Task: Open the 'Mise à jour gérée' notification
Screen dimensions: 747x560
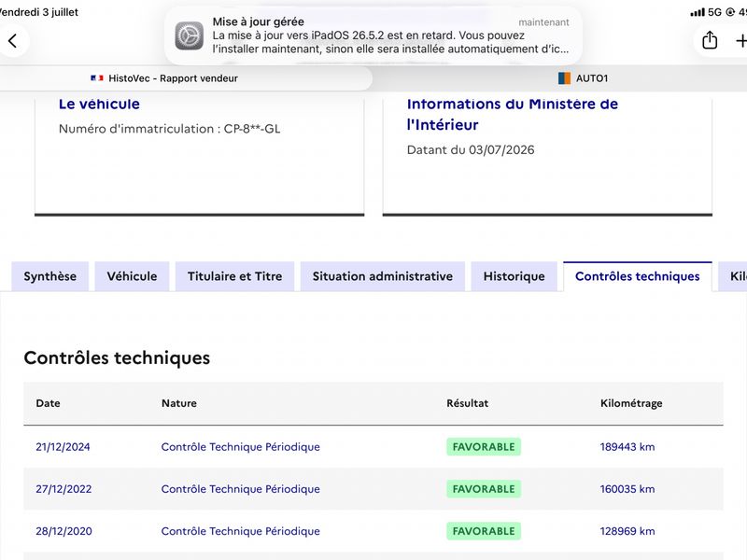Action: click(x=373, y=35)
